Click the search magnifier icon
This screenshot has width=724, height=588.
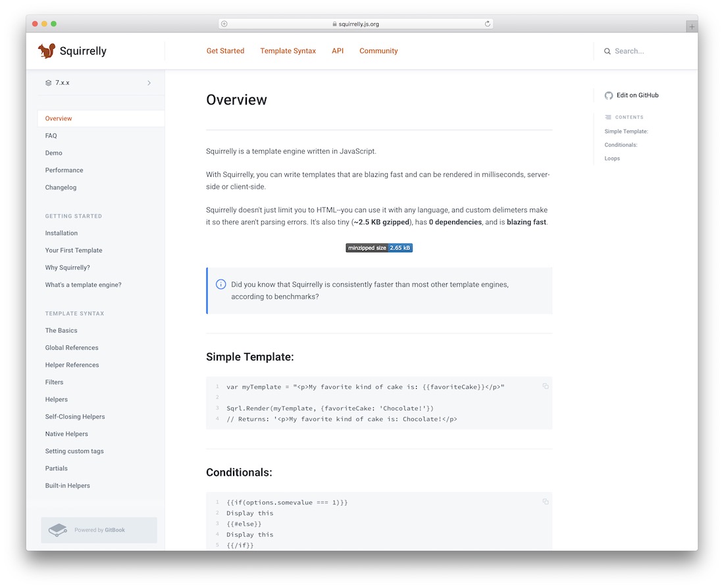pyautogui.click(x=608, y=51)
